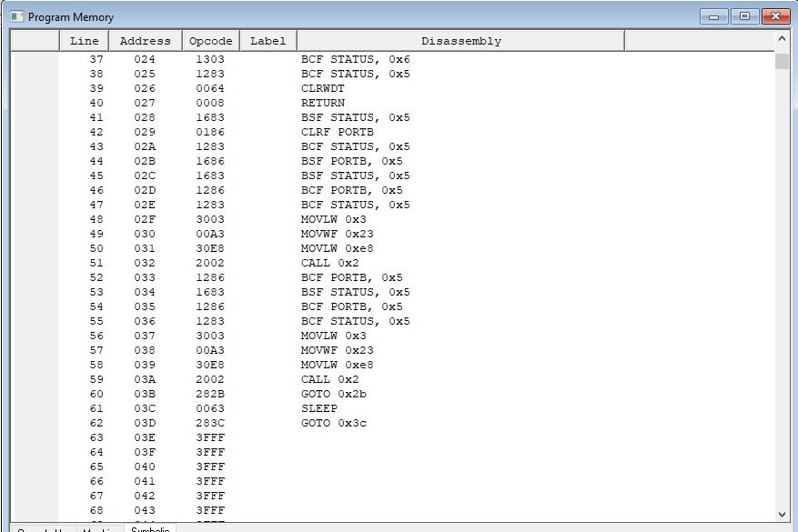Image resolution: width=798 pixels, height=532 pixels.
Task: Click the vertical scrollbar thumb
Action: (782, 61)
